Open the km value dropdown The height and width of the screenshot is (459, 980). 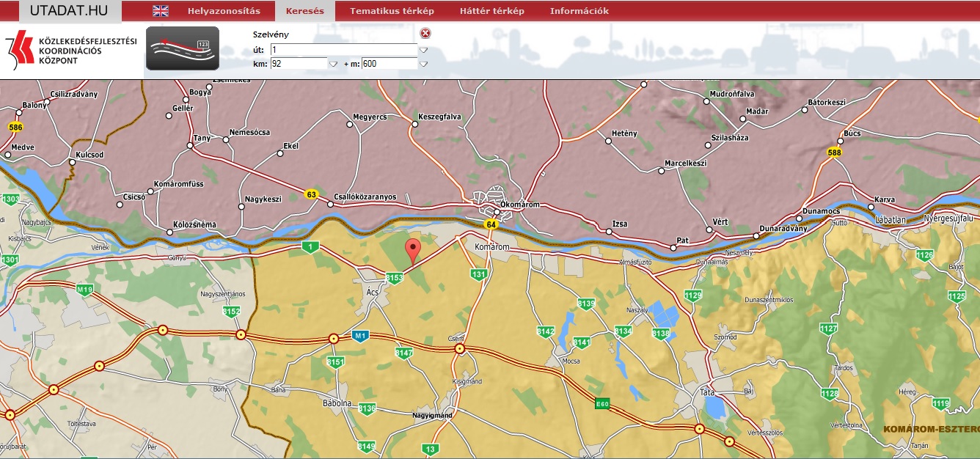click(333, 64)
